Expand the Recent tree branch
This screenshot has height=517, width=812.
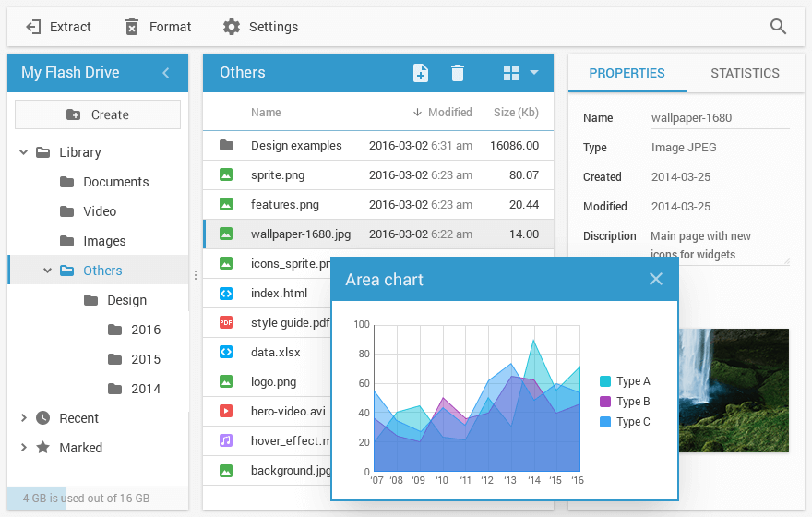coord(24,418)
